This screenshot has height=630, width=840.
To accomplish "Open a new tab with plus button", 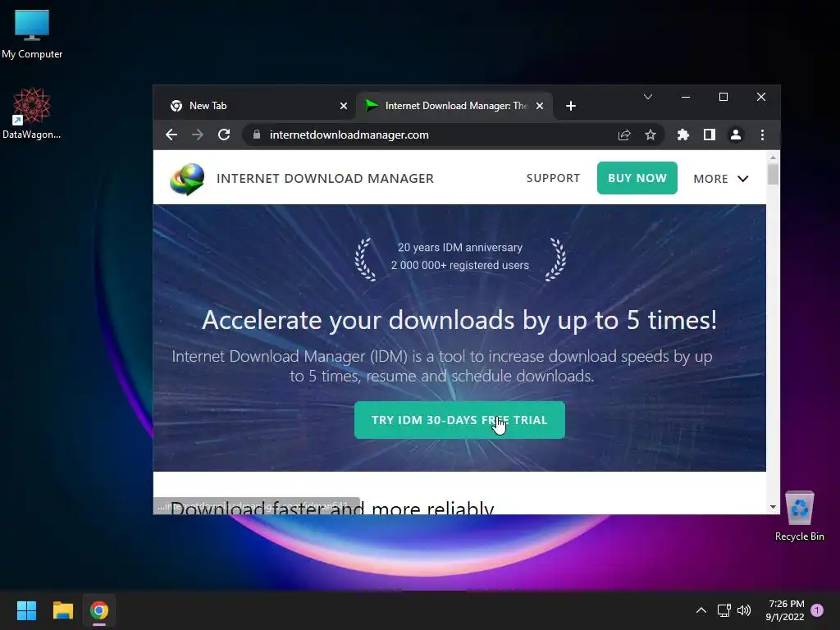I will click(x=571, y=106).
